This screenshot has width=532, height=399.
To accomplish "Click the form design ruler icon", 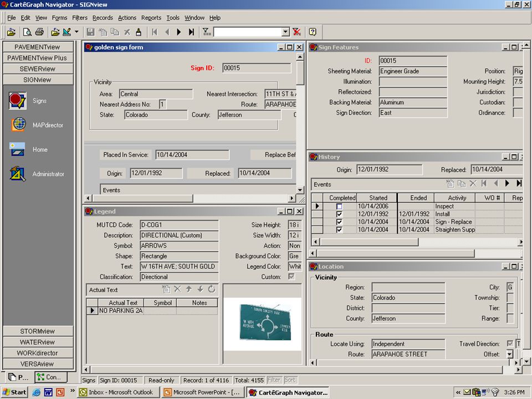I will point(67,32).
